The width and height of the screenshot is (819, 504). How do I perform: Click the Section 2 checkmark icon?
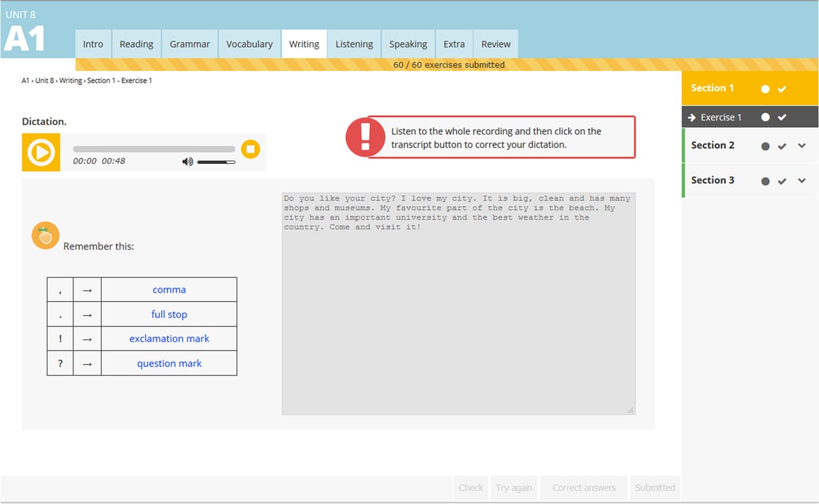click(782, 146)
